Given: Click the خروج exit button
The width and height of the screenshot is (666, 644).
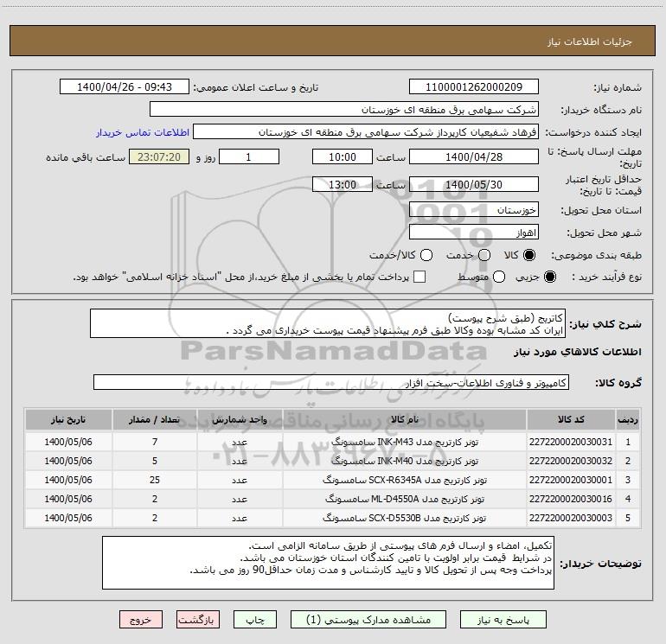Looking at the screenshot, I should [141, 620].
